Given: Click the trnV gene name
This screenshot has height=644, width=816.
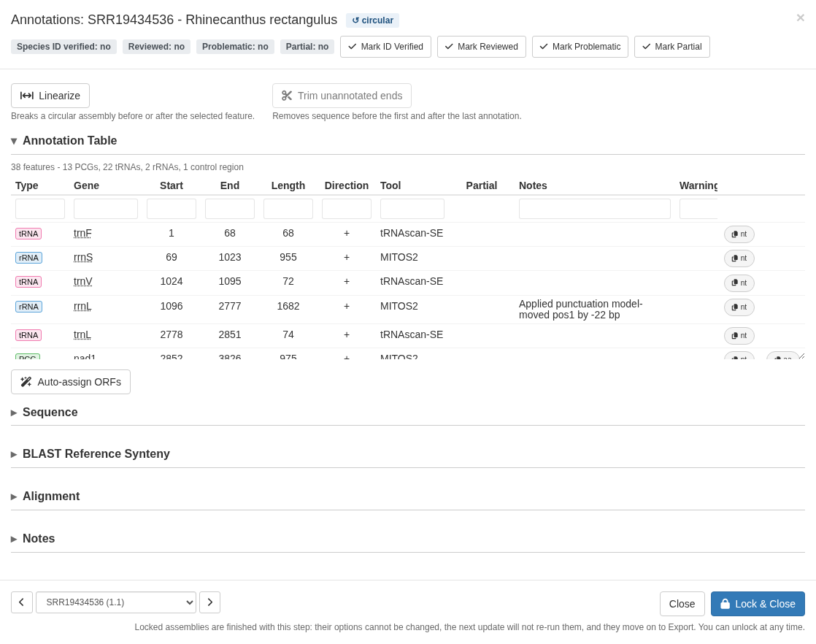Looking at the screenshot, I should tap(83, 282).
